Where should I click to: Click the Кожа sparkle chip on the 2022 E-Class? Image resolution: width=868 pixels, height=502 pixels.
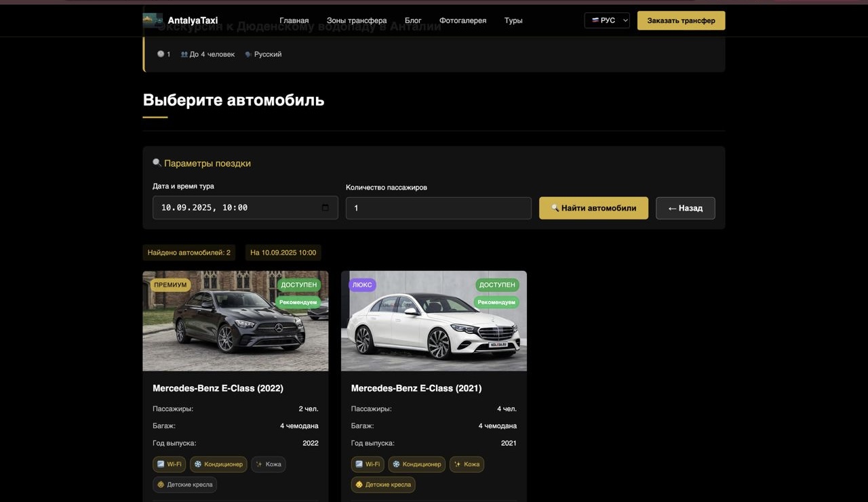point(269,464)
